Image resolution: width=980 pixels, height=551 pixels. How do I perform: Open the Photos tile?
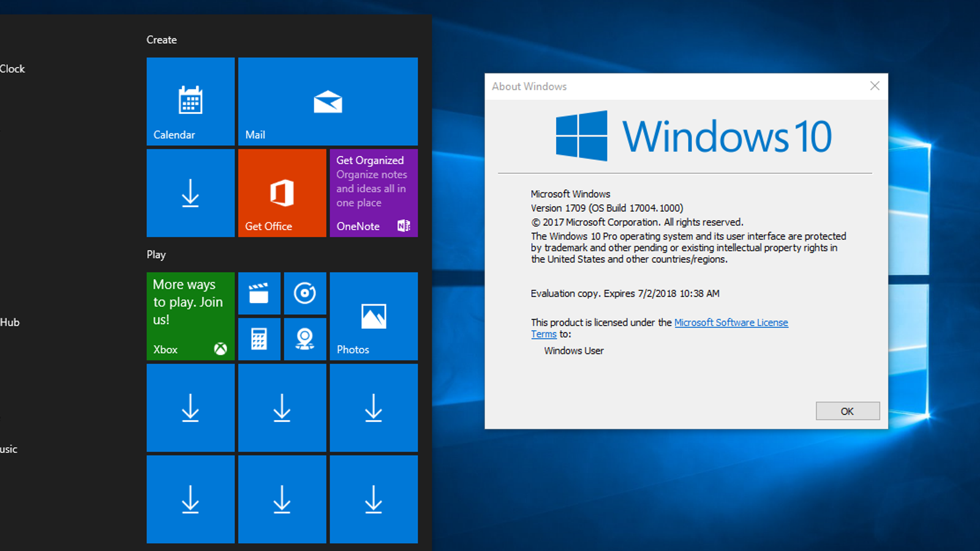374,316
